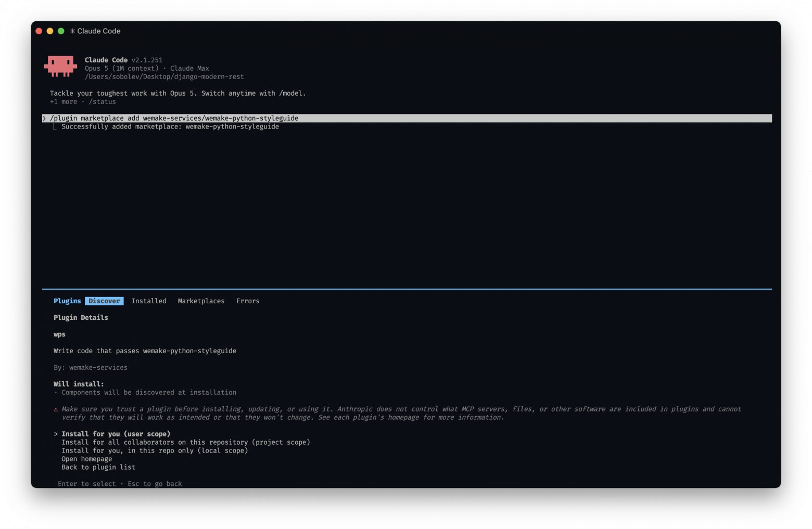Switch to the Discover tab

coord(104,301)
